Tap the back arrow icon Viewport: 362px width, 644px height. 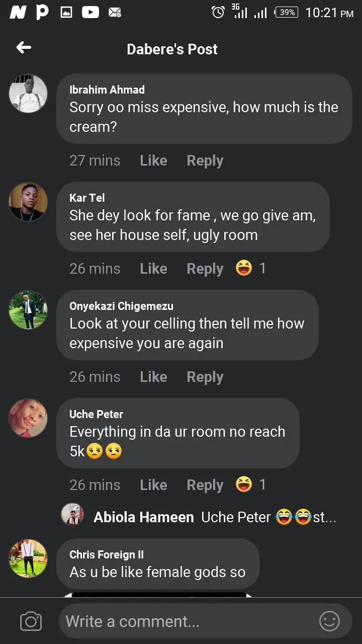[x=24, y=48]
